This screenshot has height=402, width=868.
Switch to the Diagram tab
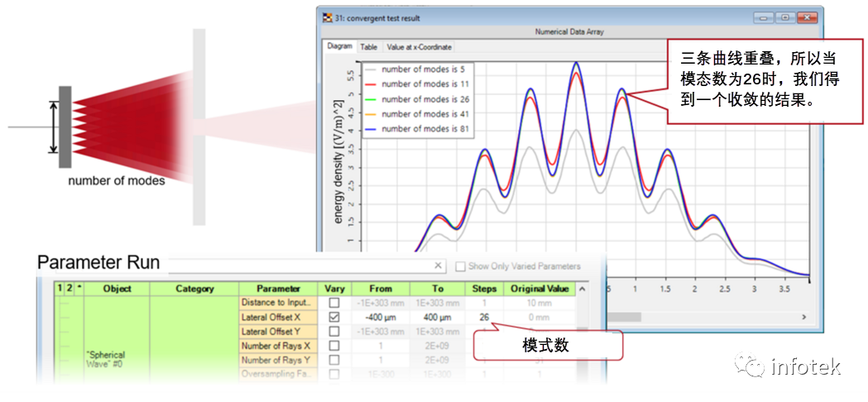[x=339, y=46]
